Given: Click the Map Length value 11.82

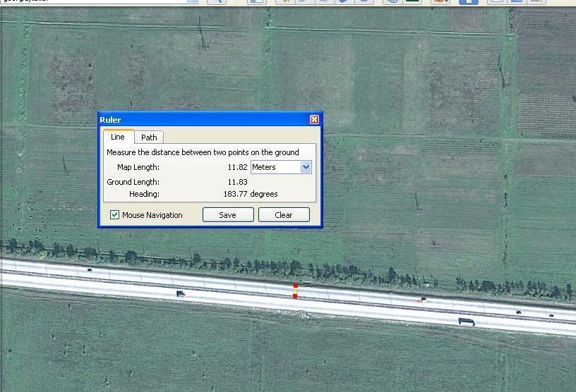Looking at the screenshot, I should tap(237, 167).
